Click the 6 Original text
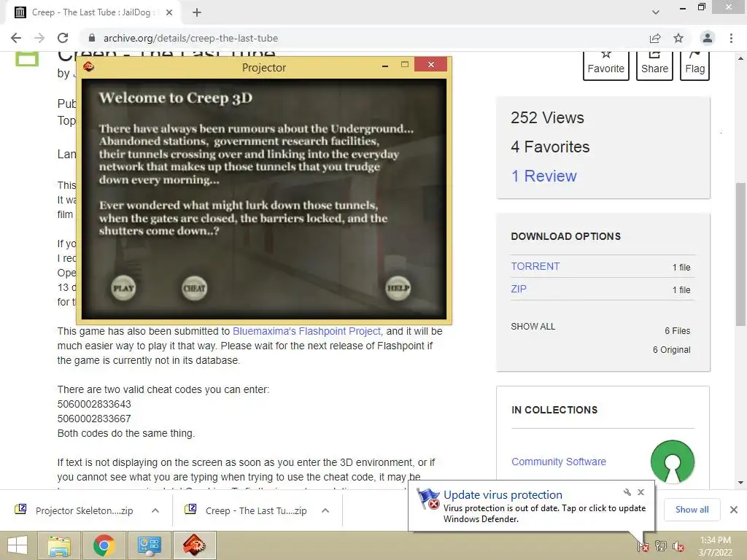Screen dimensions: 747x560 pyautogui.click(x=671, y=350)
